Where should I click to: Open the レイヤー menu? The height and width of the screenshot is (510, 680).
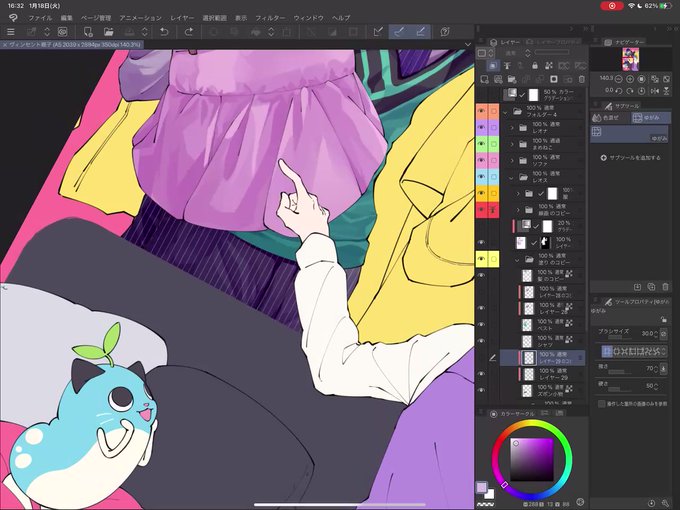point(182,18)
